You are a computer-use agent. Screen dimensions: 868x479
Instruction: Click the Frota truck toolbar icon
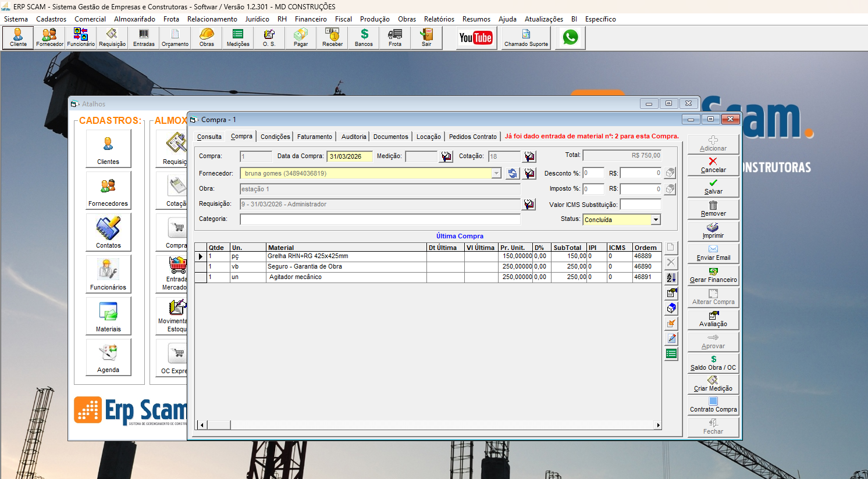[x=395, y=38]
